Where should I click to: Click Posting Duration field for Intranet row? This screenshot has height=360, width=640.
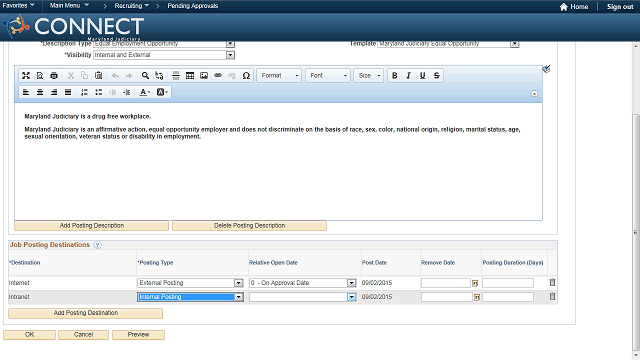pyautogui.click(x=508, y=297)
